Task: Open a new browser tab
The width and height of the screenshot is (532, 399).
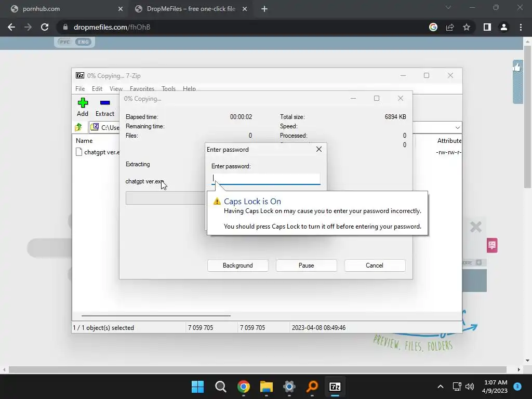Action: 264,9
